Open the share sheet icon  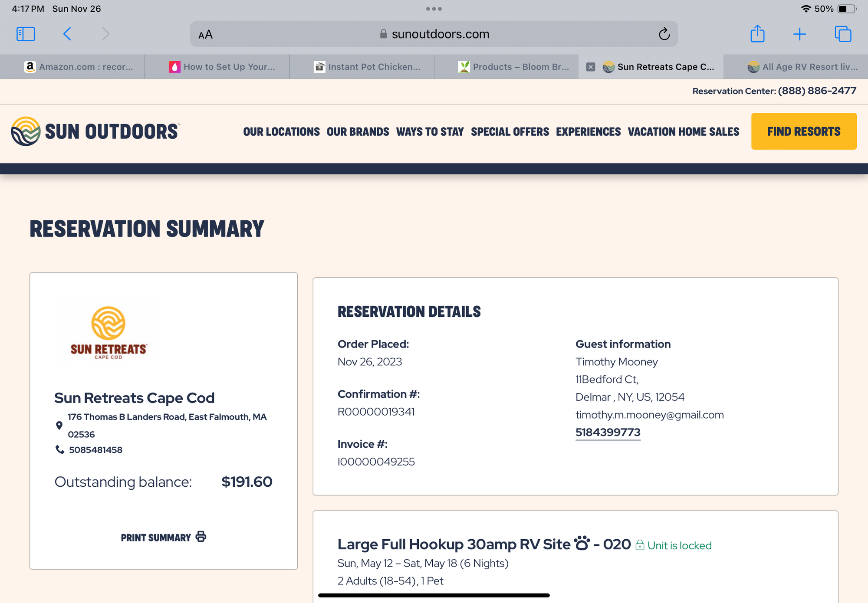[757, 34]
